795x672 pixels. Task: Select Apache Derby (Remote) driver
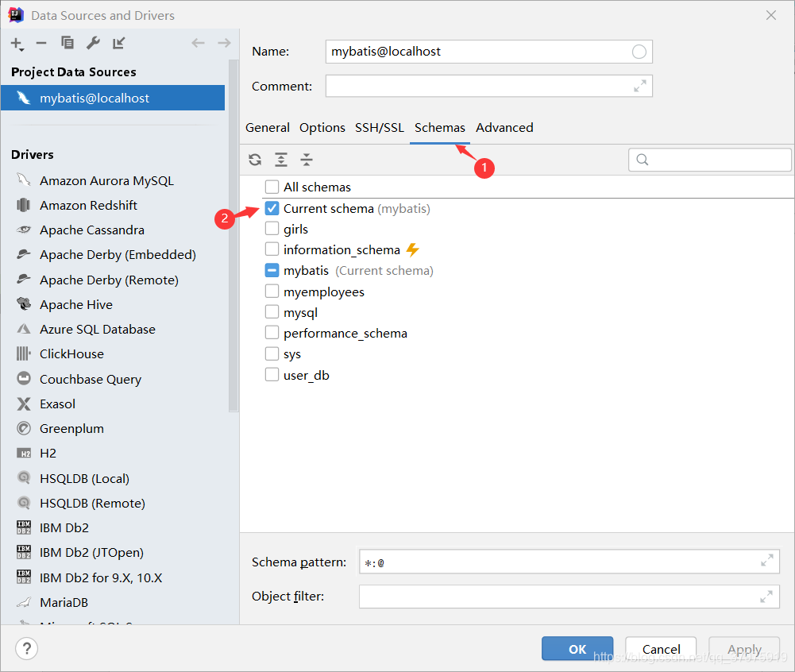(109, 280)
